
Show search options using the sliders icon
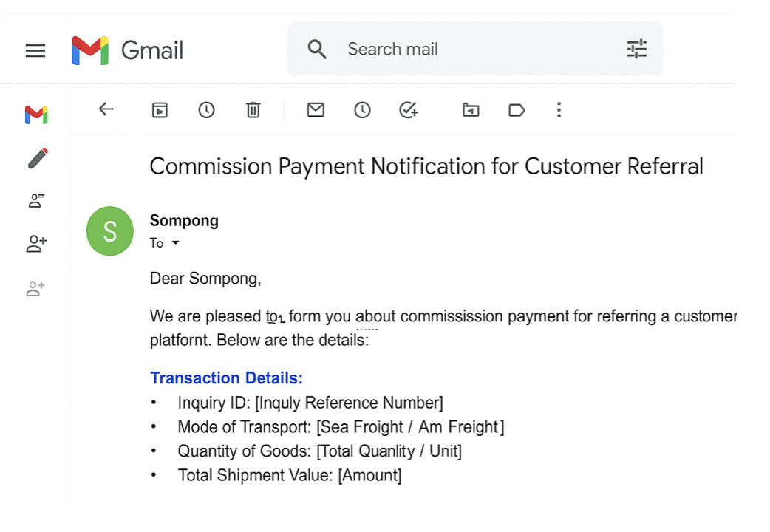(637, 49)
